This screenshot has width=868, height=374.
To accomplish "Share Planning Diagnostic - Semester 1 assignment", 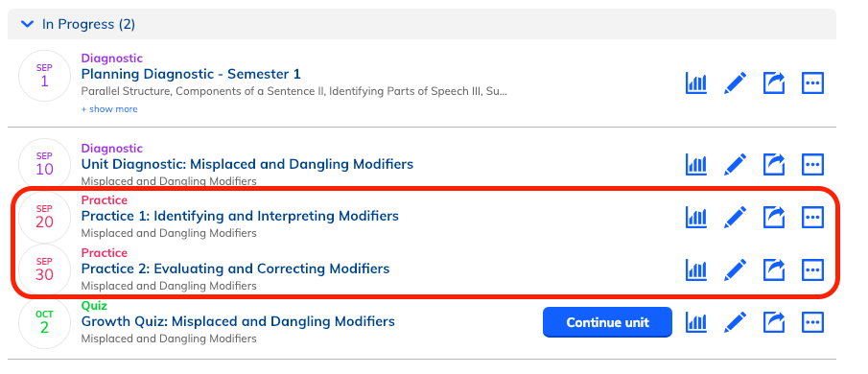I will [x=774, y=83].
